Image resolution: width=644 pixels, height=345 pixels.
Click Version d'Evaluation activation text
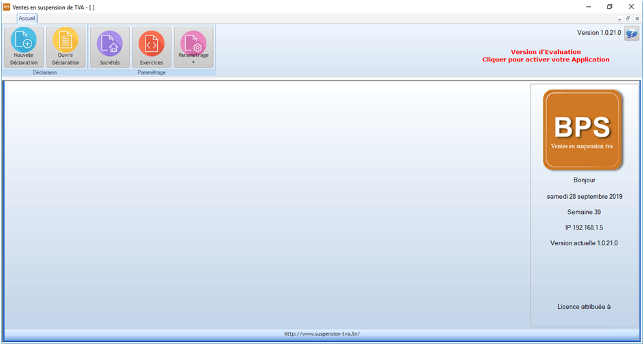(x=546, y=52)
